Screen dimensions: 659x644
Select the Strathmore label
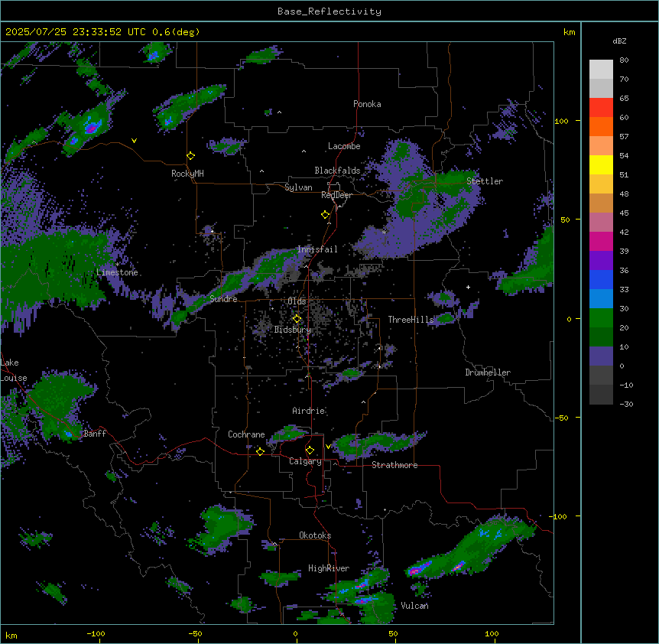click(394, 465)
